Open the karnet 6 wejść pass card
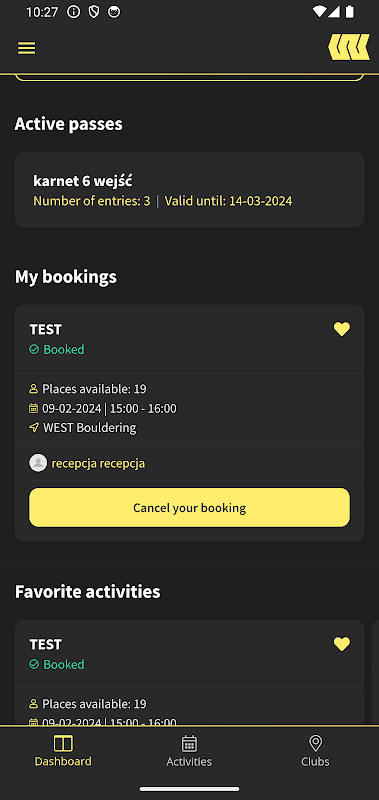The width and height of the screenshot is (379, 800). (x=189, y=190)
